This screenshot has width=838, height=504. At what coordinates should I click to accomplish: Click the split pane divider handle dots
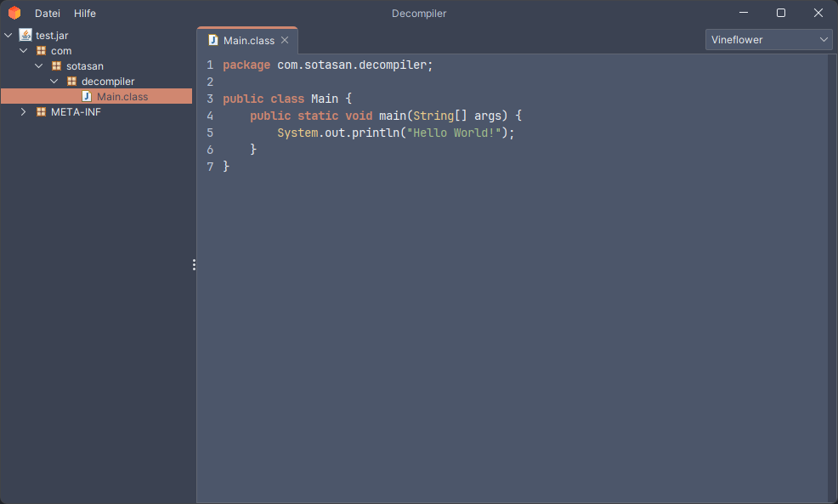(x=194, y=264)
